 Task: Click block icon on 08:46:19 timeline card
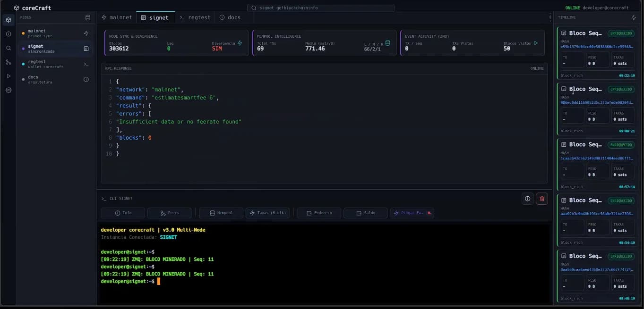point(564,256)
